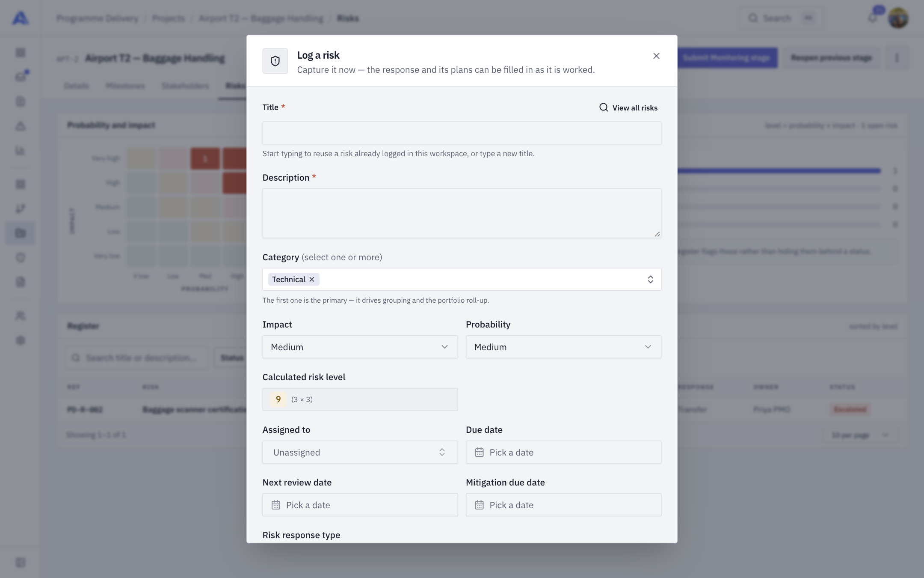Viewport: 924px width, 578px height.
Task: Click the highlighted folder icon in sidebar
Action: [x=20, y=233]
